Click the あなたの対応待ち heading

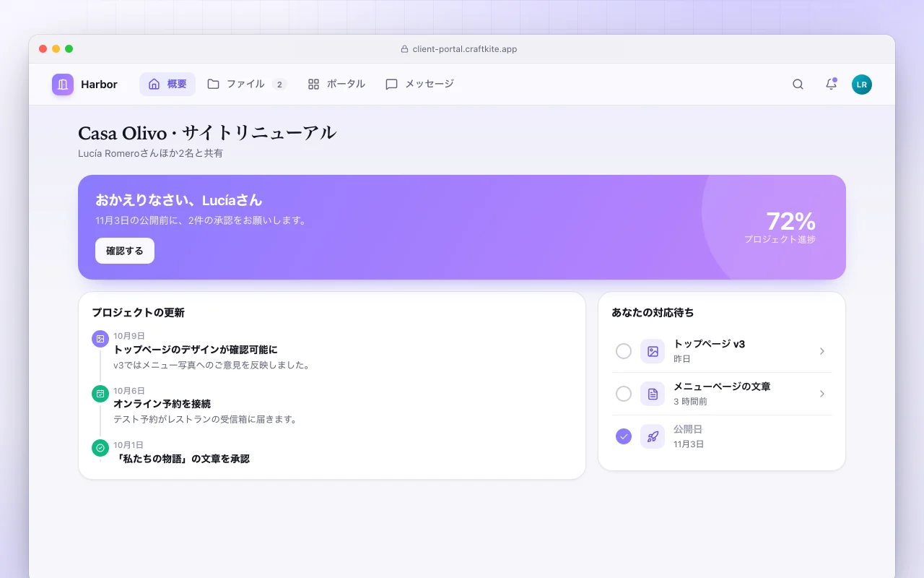[653, 313]
